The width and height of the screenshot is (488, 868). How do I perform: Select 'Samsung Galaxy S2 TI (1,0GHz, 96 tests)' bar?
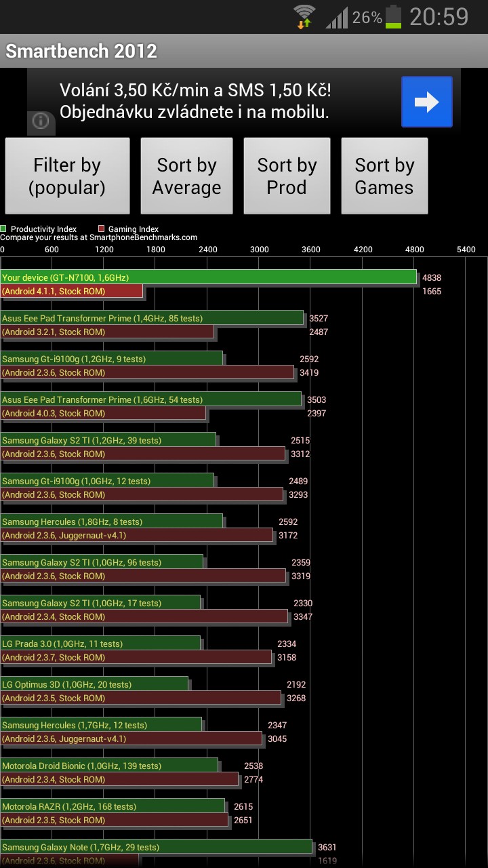click(102, 562)
